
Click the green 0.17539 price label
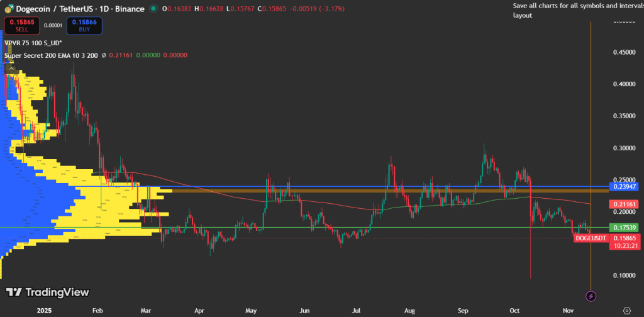[x=625, y=227]
